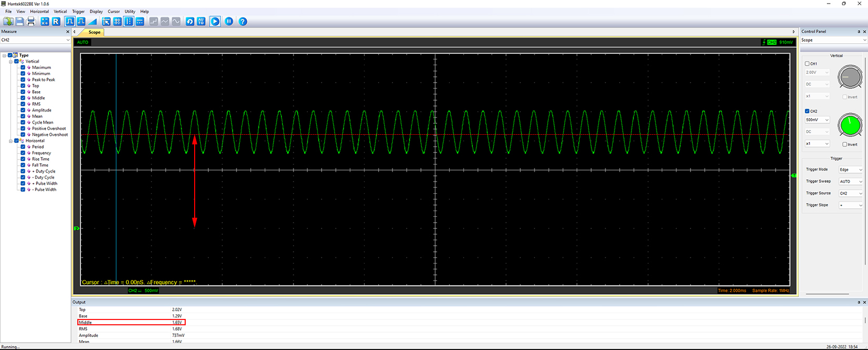Image resolution: width=868 pixels, height=350 pixels.
Task: Click the Save floppy disk icon
Action: 19,22
